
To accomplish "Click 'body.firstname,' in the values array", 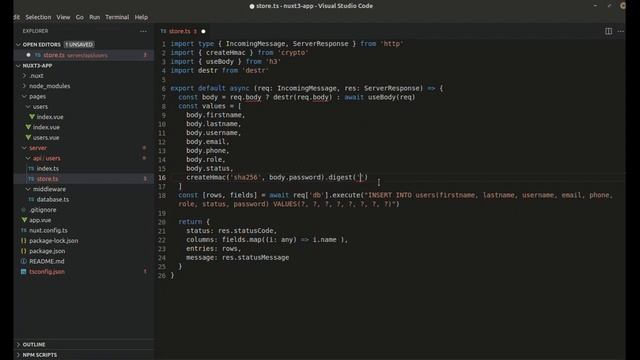I will [x=216, y=115].
